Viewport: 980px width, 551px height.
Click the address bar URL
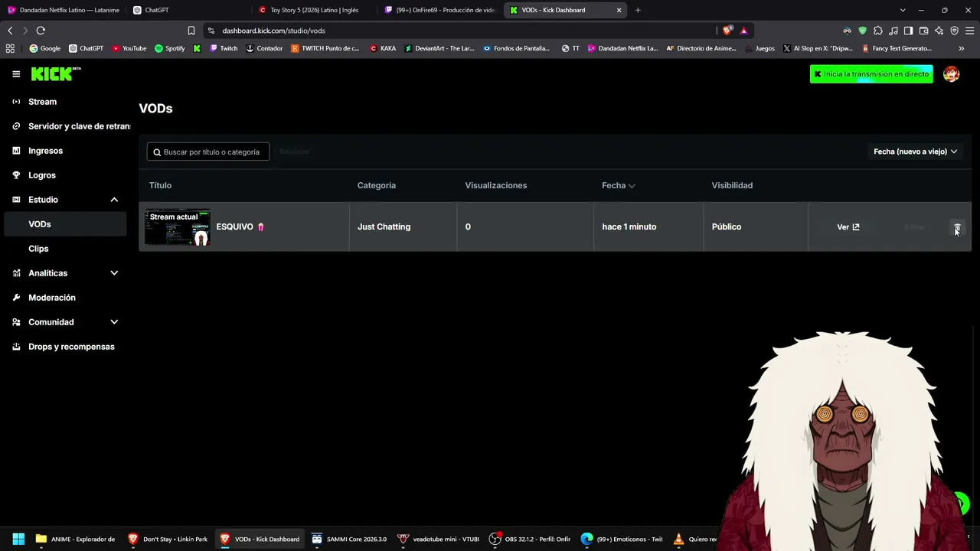click(274, 31)
